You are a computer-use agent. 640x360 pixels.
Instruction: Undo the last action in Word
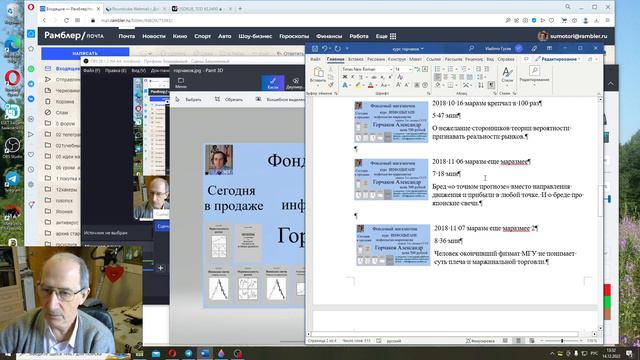324,48
